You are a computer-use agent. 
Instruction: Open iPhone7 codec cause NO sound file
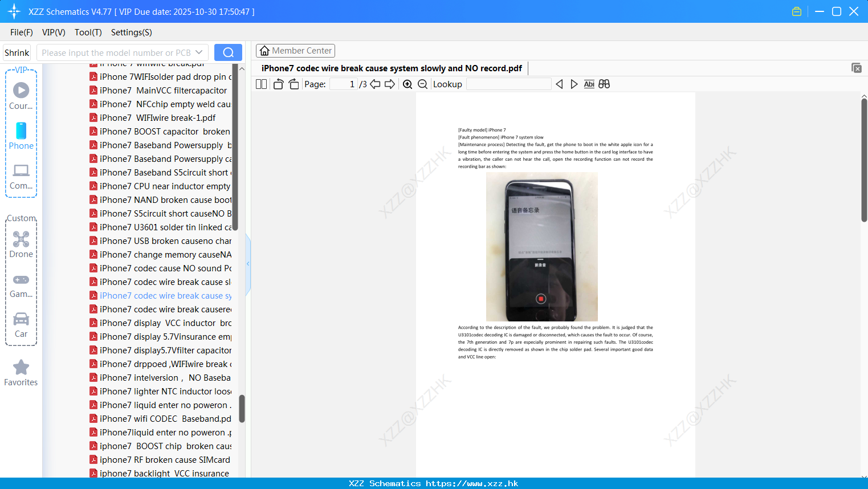tap(160, 268)
